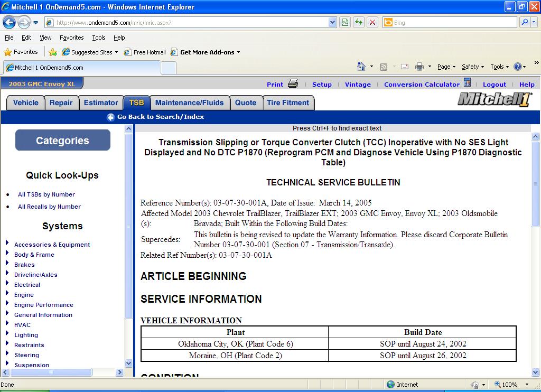Click the Add to Favorites star icon

point(53,52)
